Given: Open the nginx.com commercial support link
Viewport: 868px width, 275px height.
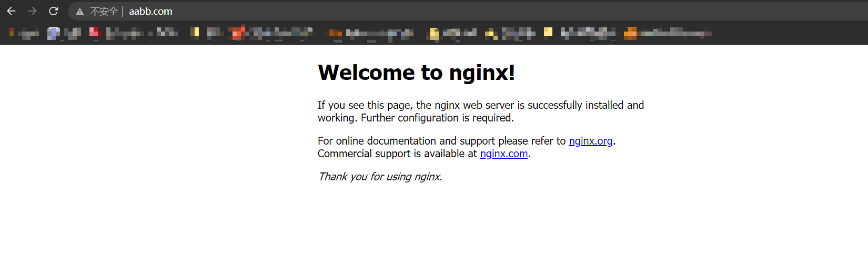Looking at the screenshot, I should tap(504, 154).
